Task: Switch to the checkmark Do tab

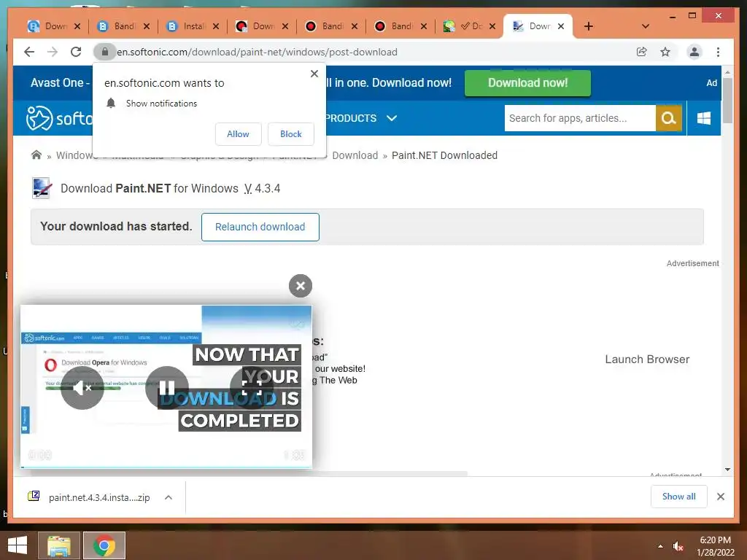Action: 469,26
